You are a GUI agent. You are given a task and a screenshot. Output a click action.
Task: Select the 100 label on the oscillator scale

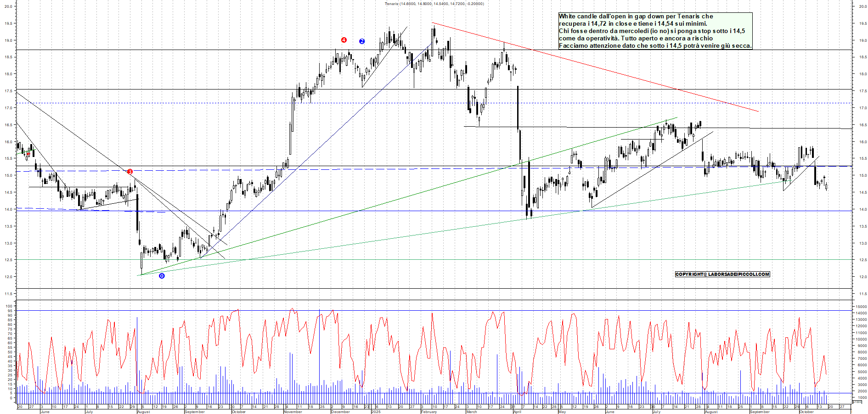(x=9, y=306)
